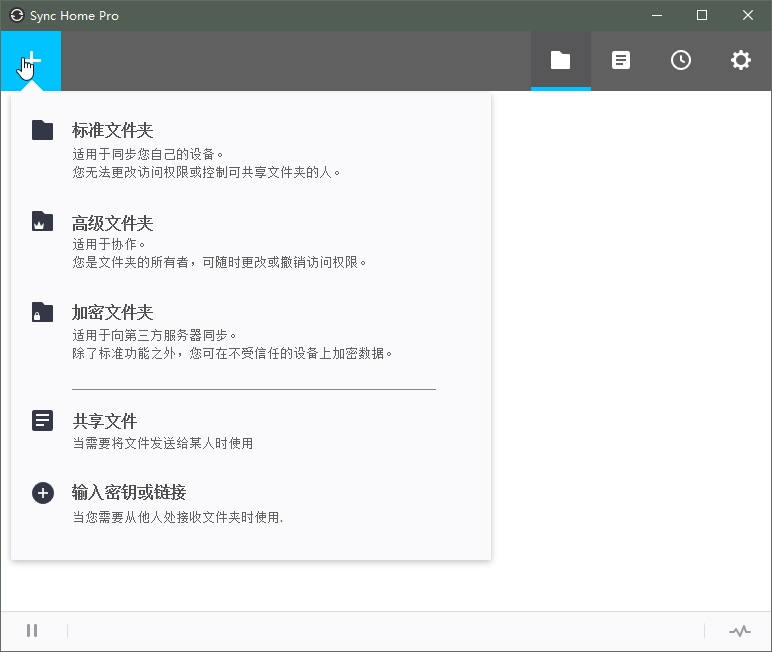Click text 适用于同步您自己的设备。
This screenshot has height=652, width=772.
coord(148,155)
